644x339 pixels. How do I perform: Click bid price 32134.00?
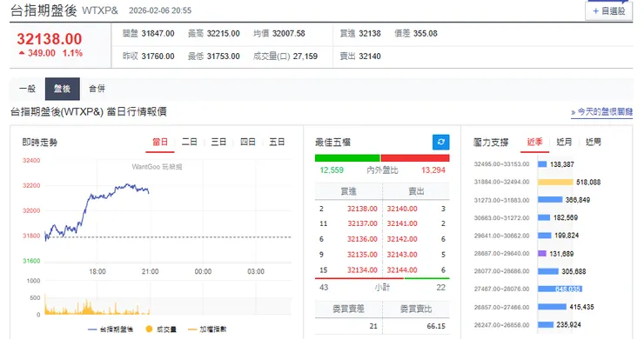362,270
